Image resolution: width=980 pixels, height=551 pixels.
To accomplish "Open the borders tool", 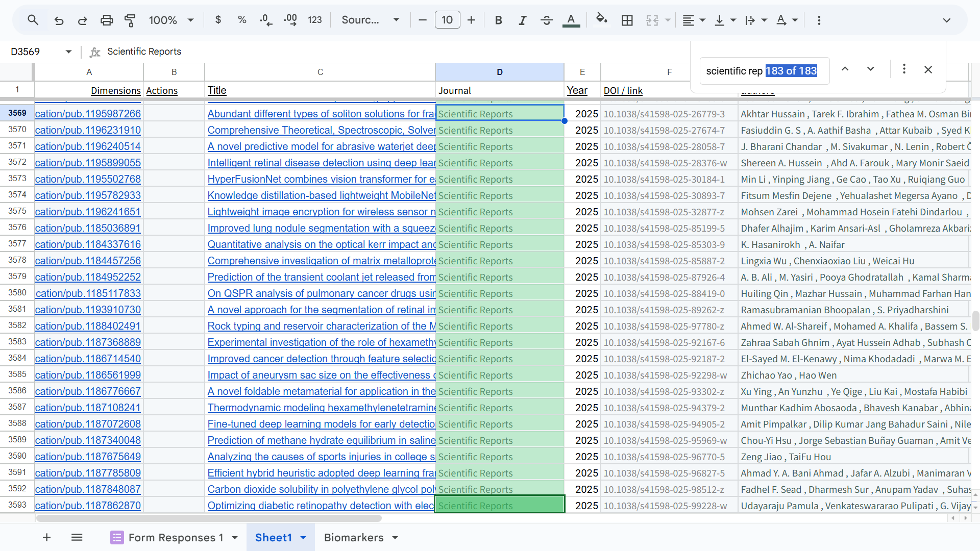I will (x=627, y=20).
